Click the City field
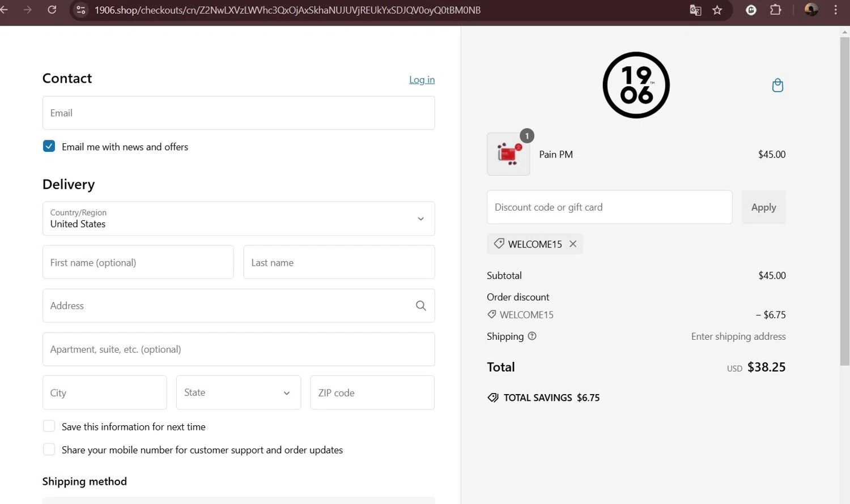850x504 pixels. click(104, 392)
